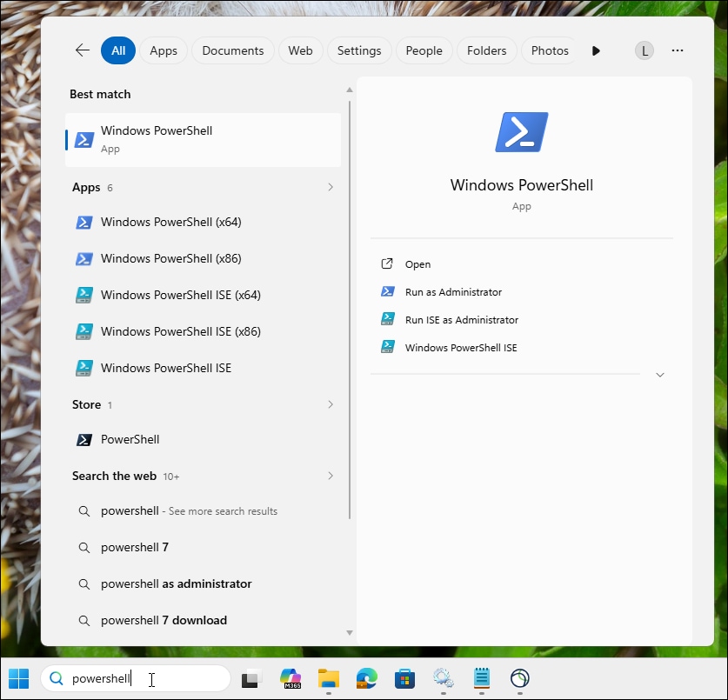Viewport: 728px width, 700px height.
Task: Search the web for powershell 7
Action: [x=203, y=547]
